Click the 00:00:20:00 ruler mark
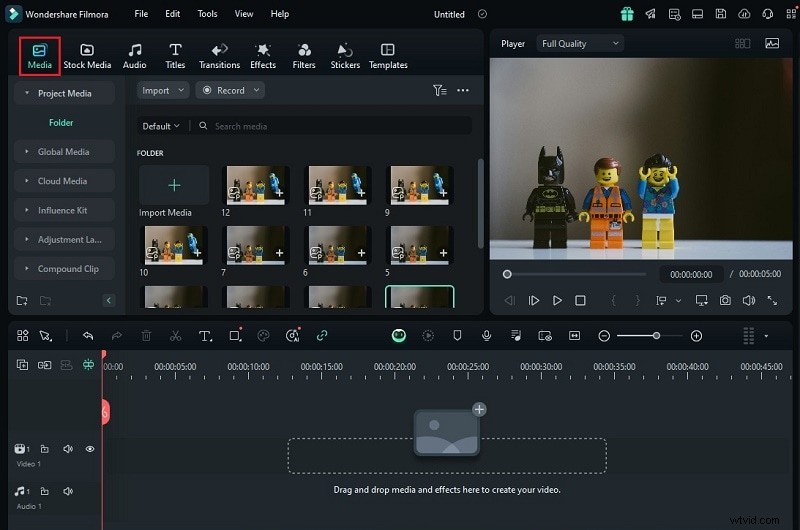This screenshot has height=530, width=800. (394, 367)
